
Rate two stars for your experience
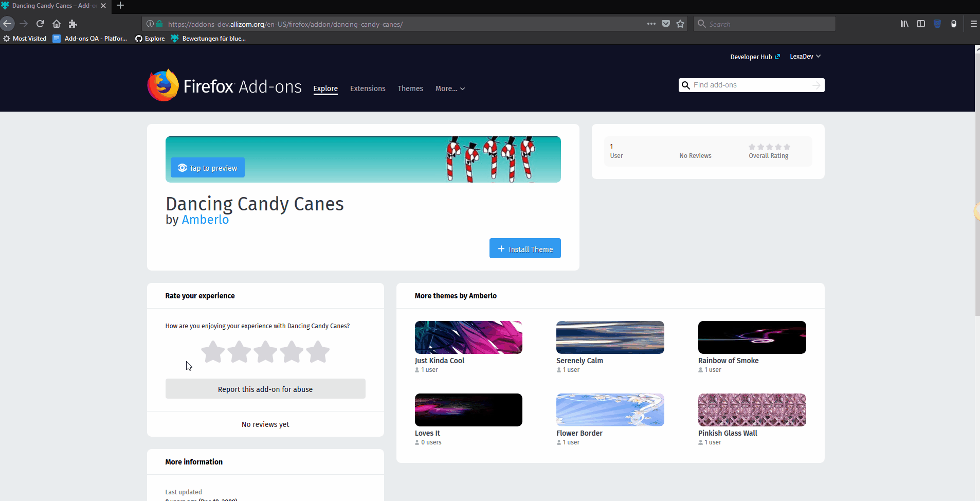[239, 352]
